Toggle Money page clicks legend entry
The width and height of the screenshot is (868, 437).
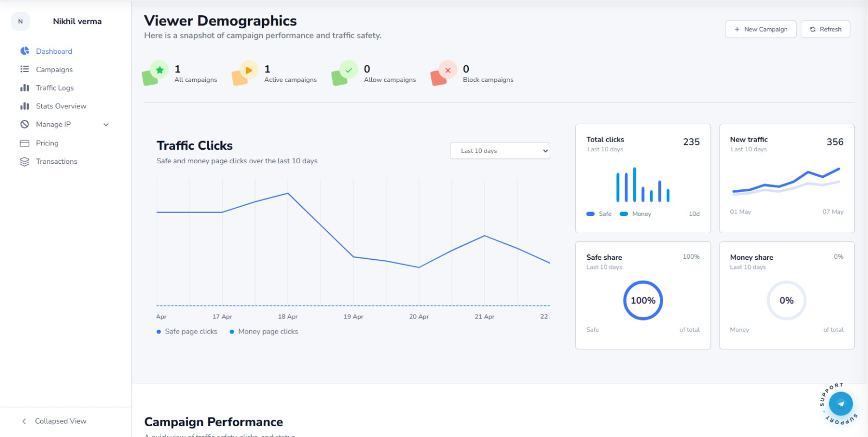coord(264,332)
